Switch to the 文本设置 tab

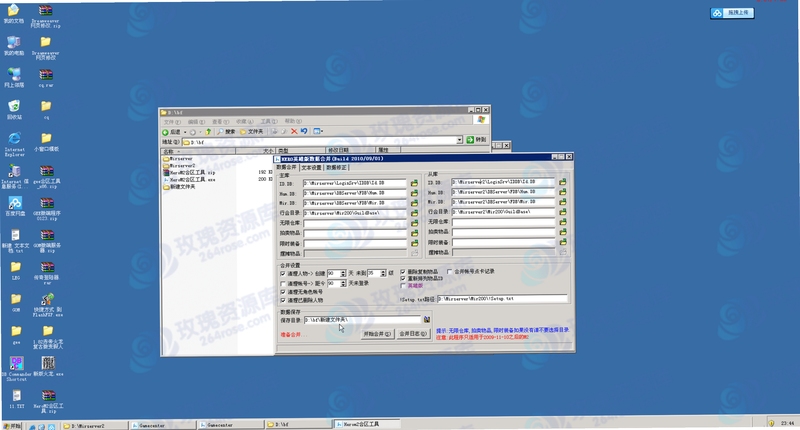311,167
